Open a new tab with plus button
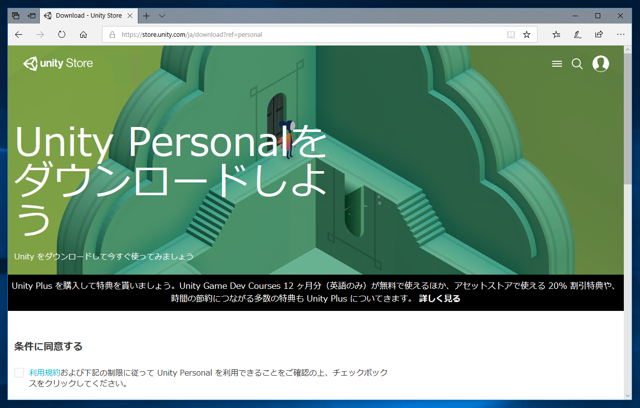Viewport: 640px width, 408px height. 146,16
